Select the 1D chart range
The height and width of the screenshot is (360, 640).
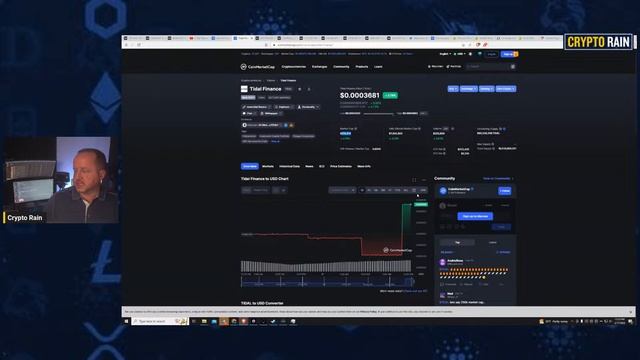point(362,190)
